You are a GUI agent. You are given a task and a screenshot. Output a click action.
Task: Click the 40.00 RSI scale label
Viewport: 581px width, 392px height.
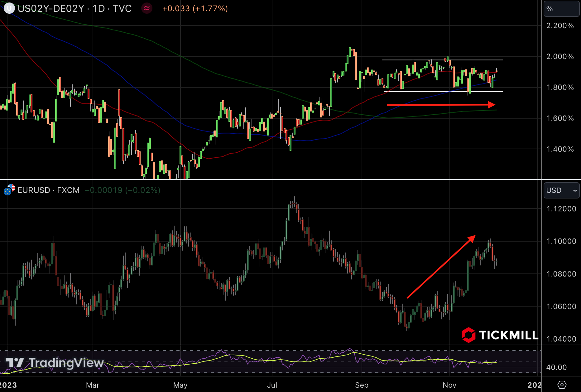[x=556, y=367]
